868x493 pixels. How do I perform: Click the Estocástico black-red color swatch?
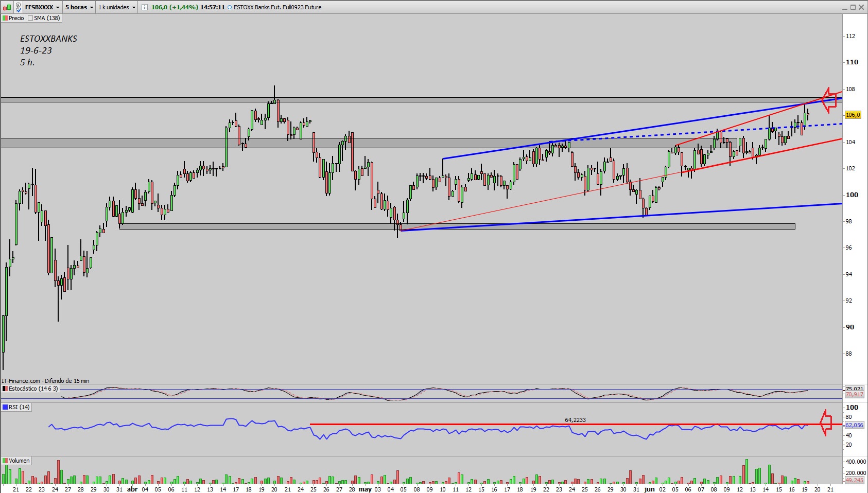tap(5, 389)
